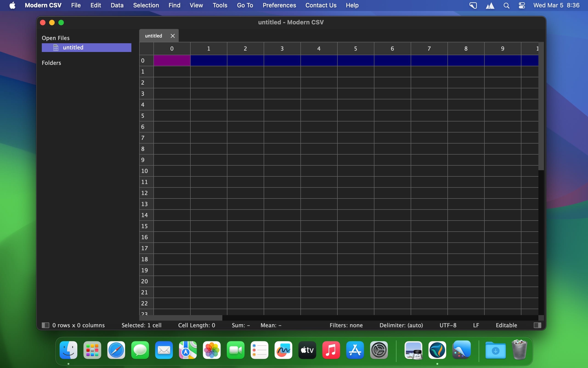The width and height of the screenshot is (588, 368).
Task: Open the Tools menu
Action: click(220, 5)
